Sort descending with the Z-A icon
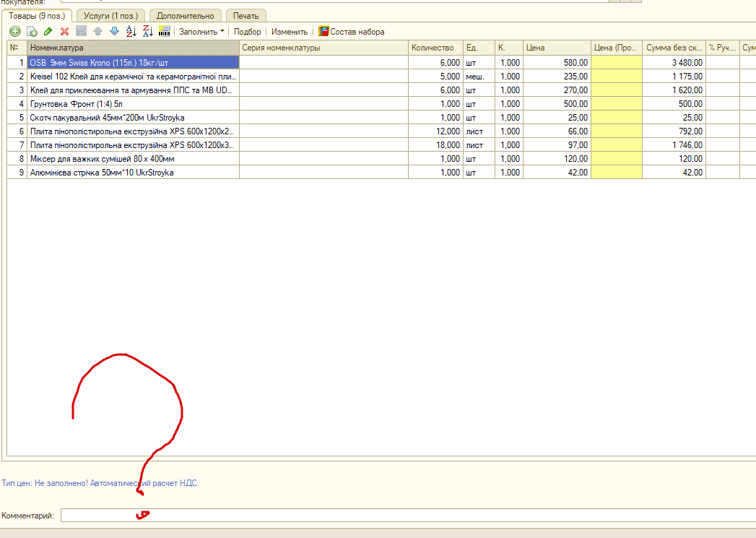 [148, 32]
